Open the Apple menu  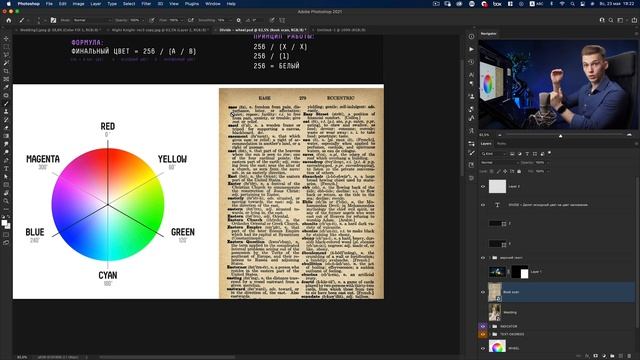(8, 4)
